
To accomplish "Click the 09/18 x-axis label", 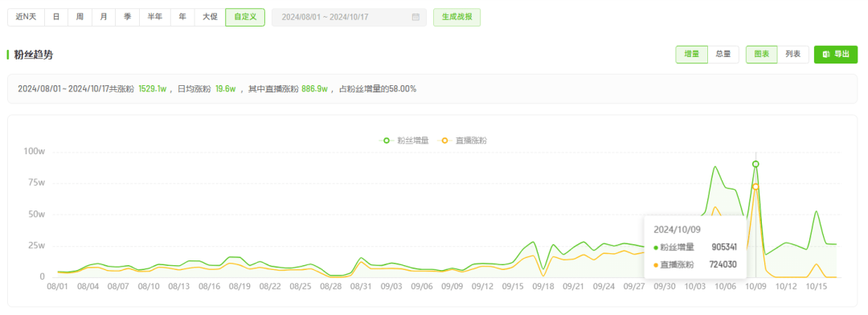I will tap(543, 287).
